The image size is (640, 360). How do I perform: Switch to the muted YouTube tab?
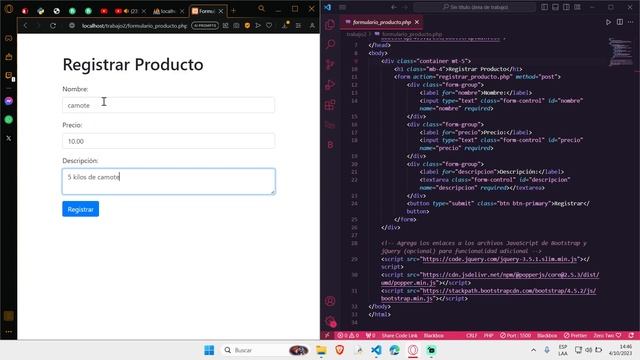130,11
